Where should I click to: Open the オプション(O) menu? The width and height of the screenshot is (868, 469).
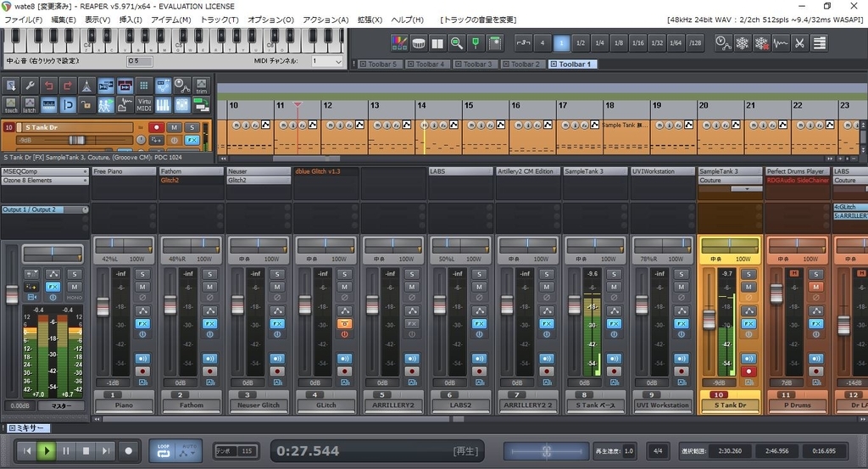(x=270, y=20)
